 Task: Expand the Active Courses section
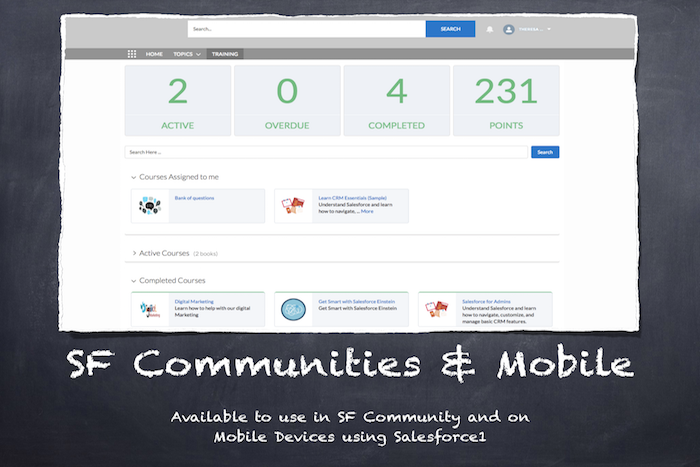tap(134, 254)
